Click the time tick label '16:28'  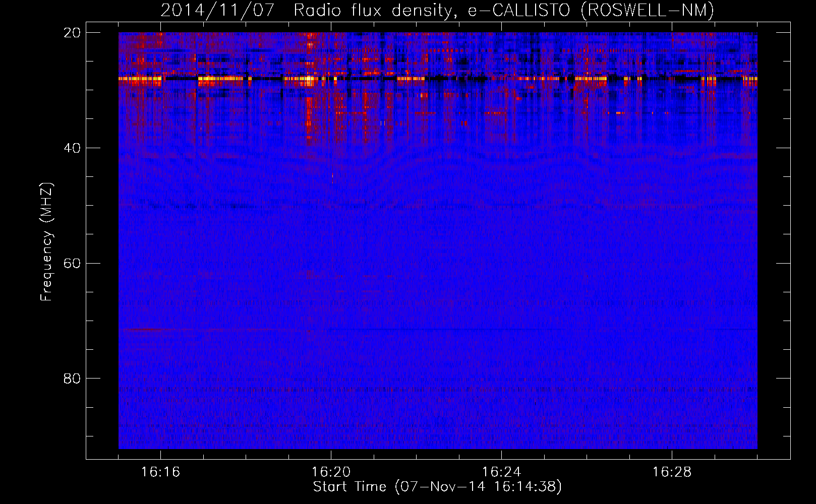pyautogui.click(x=672, y=472)
